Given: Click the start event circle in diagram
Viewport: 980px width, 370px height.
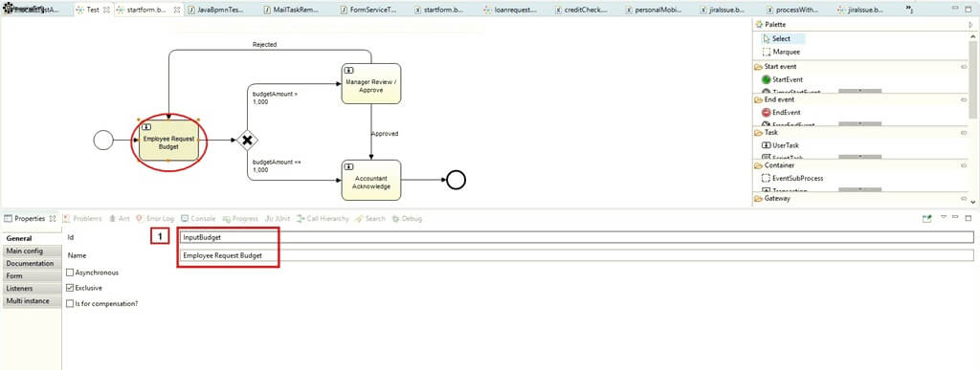Looking at the screenshot, I should pos(103,141).
